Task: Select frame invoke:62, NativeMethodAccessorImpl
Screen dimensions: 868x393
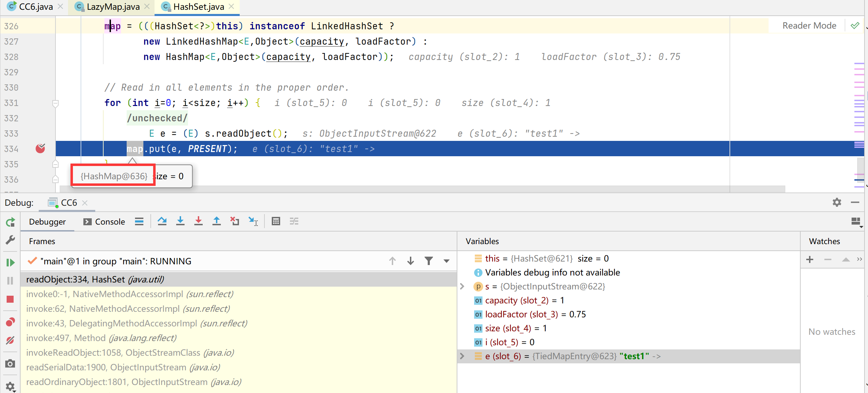Action: click(x=239, y=309)
